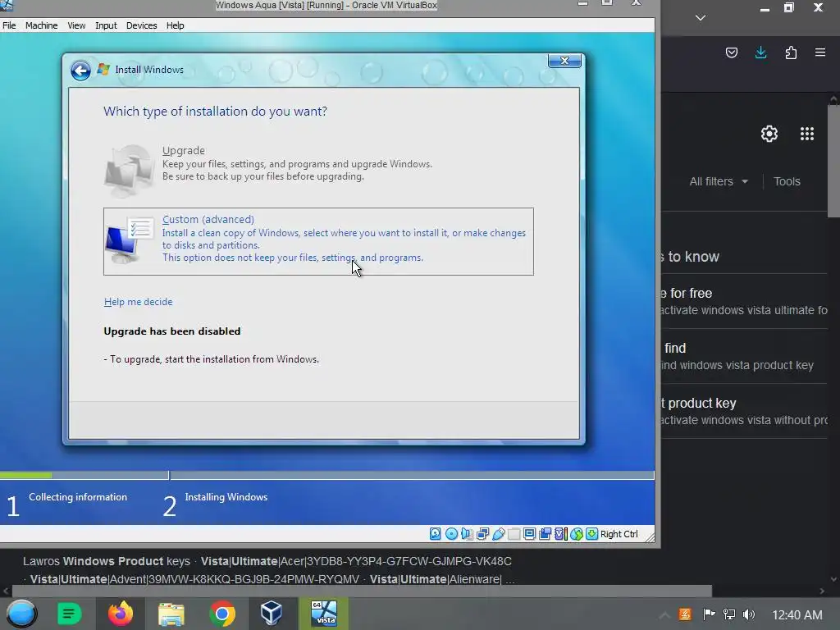Open the VirtualBox Input menu
840x630 pixels.
(x=106, y=25)
